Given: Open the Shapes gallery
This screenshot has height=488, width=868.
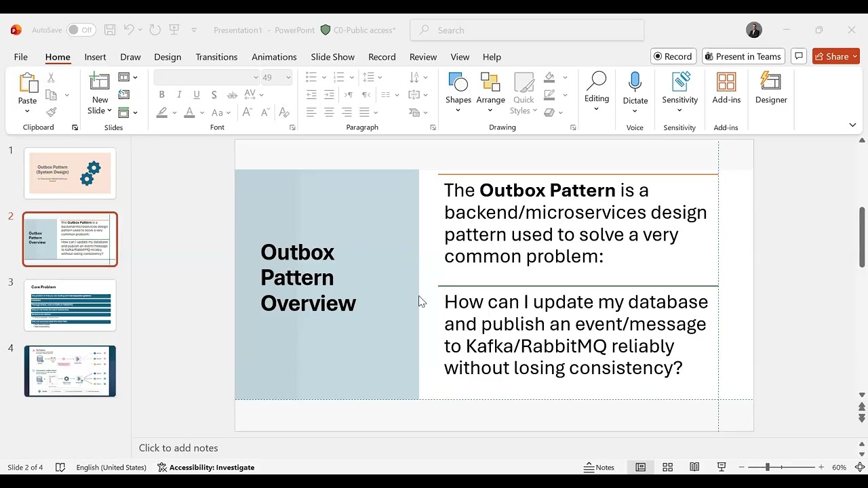Looking at the screenshot, I should click(x=458, y=93).
